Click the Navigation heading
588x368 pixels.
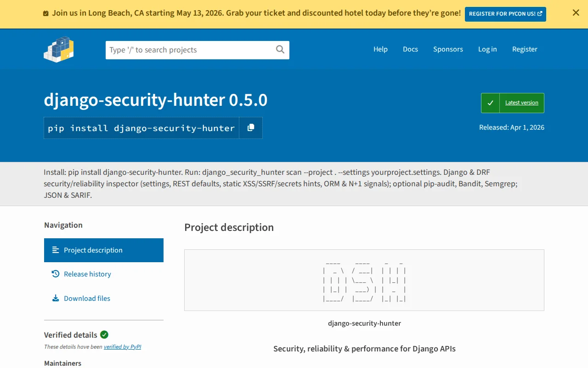63,225
